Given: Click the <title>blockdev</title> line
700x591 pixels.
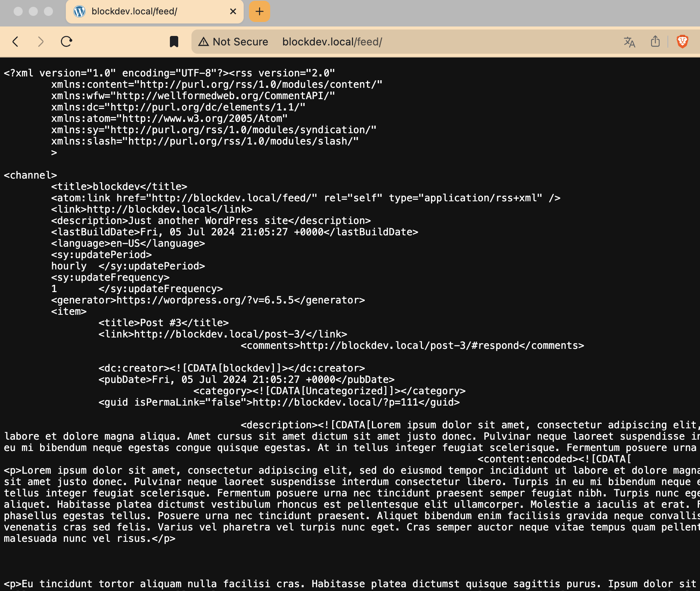Looking at the screenshot, I should [x=119, y=187].
